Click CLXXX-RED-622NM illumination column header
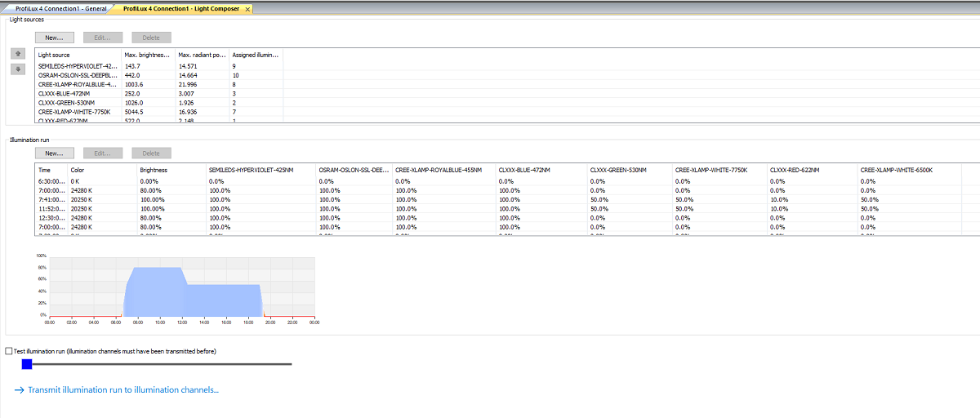Viewport: 980px width, 418px height. [x=813, y=170]
